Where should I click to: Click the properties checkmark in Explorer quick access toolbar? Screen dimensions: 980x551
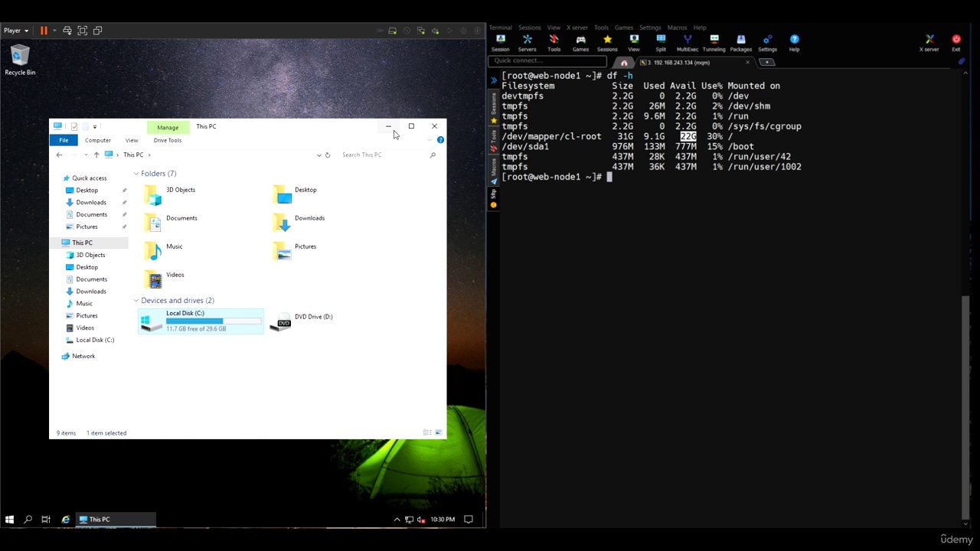pyautogui.click(x=74, y=126)
